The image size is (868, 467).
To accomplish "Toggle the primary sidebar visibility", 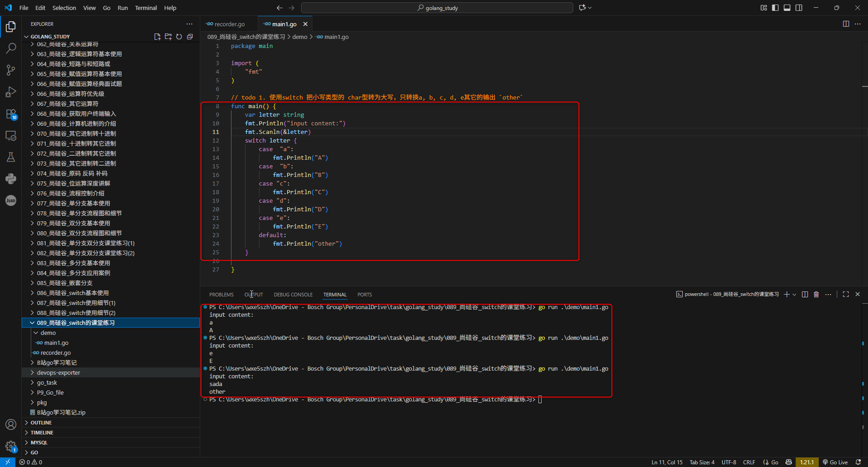I will coord(775,8).
